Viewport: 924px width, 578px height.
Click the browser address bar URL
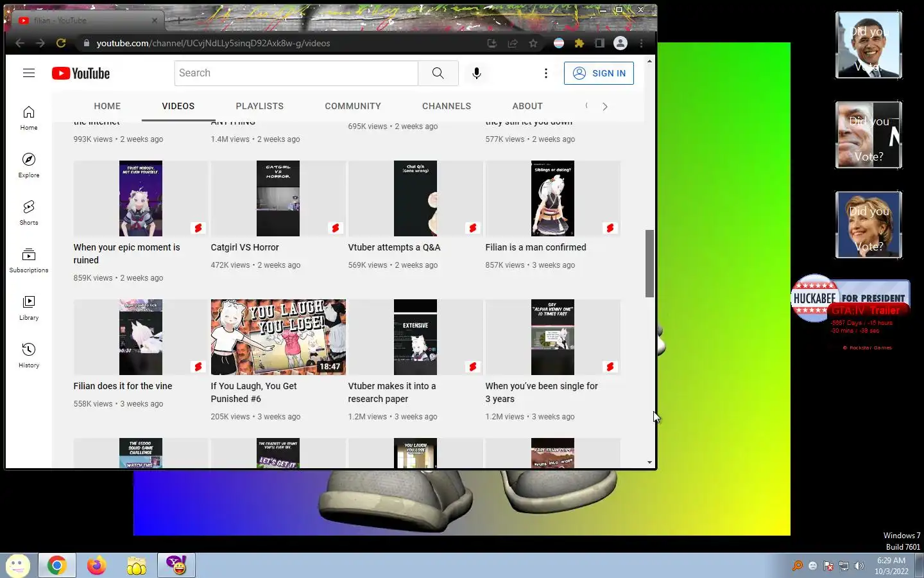point(213,43)
